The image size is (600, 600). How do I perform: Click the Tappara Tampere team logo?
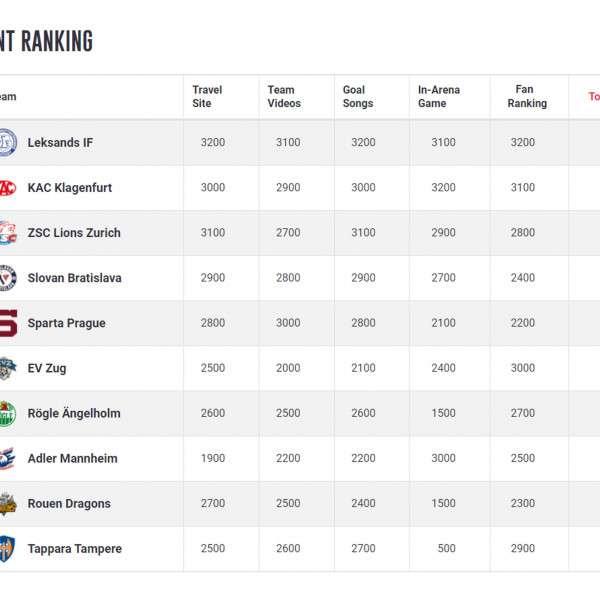[x=7, y=548]
